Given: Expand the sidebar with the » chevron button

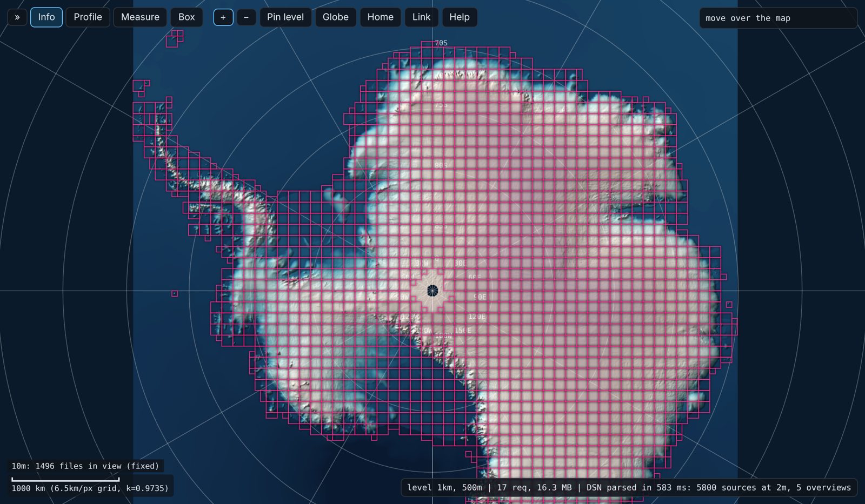Looking at the screenshot, I should 17,17.
